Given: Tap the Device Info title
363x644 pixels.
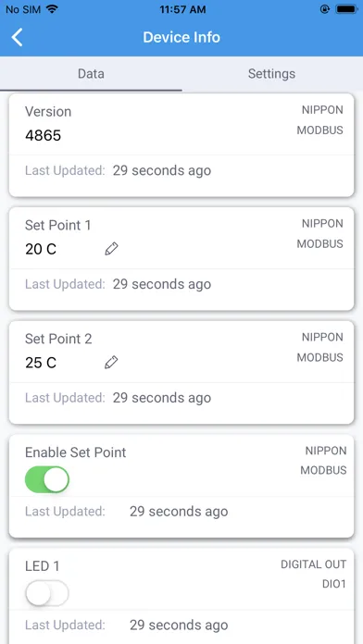Looking at the screenshot, I should point(181,37).
